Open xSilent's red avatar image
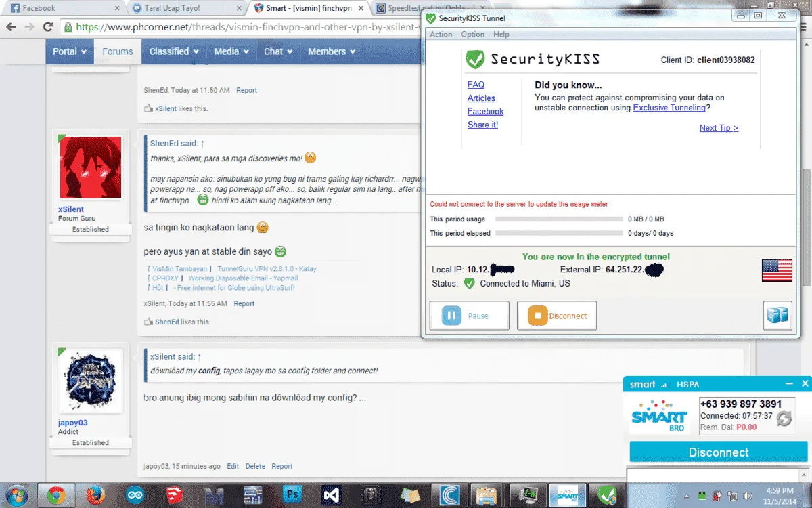This screenshot has height=508, width=812. point(91,167)
